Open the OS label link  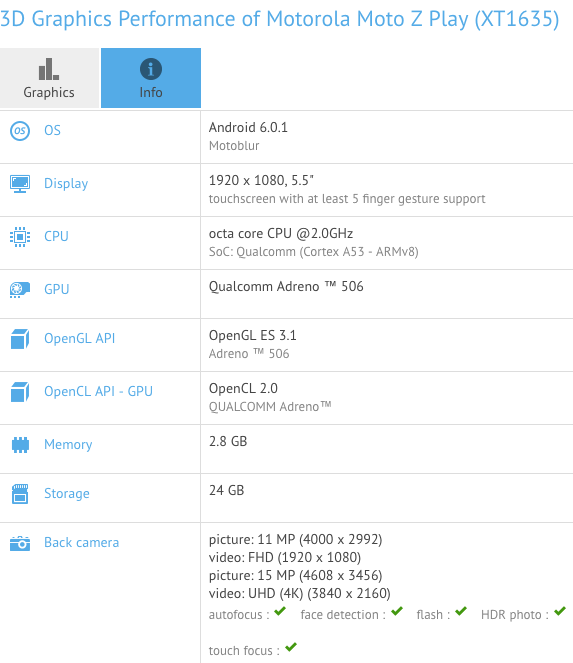pos(52,130)
